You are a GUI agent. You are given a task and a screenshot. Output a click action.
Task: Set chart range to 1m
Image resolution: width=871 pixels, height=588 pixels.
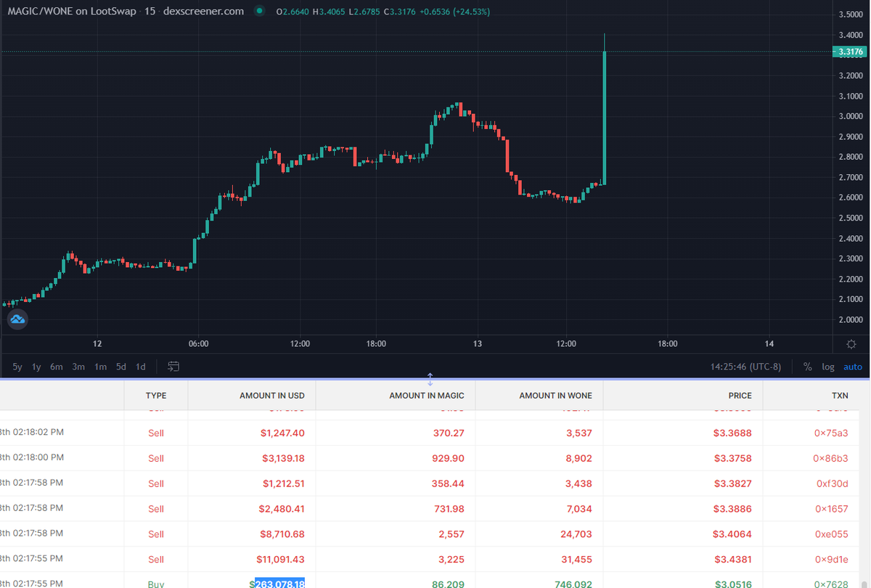tap(100, 367)
